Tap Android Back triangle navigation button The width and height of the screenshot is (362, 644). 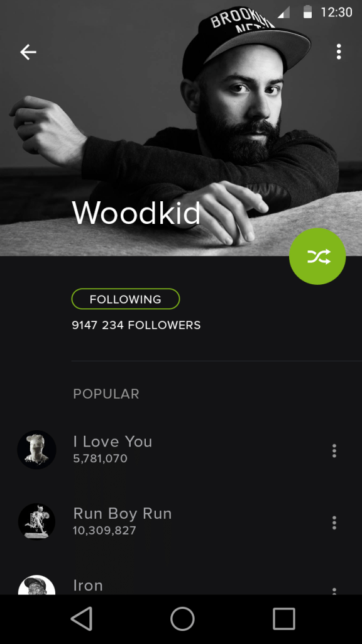click(81, 619)
